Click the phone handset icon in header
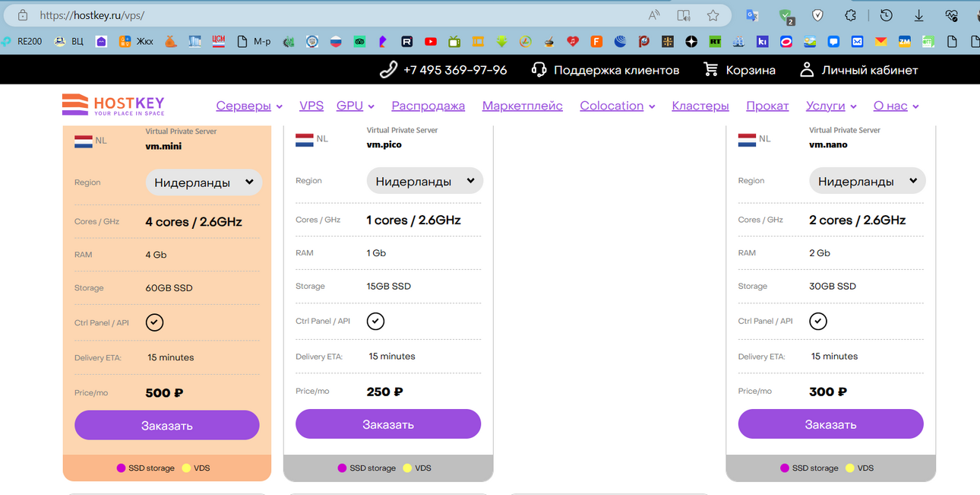 (x=388, y=70)
